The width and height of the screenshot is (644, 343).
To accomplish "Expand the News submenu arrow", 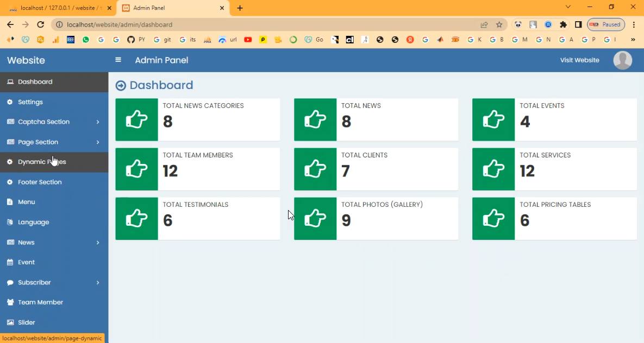I will pyautogui.click(x=98, y=243).
